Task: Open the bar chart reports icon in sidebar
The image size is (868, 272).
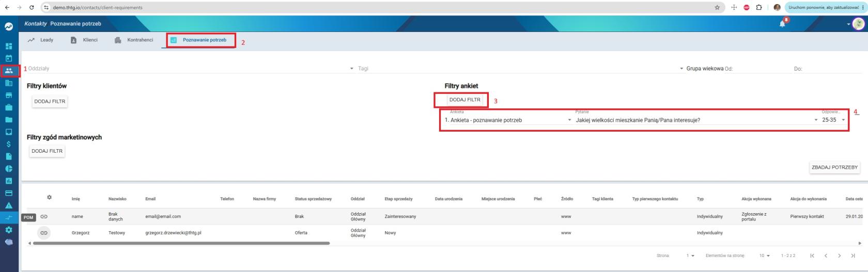Action: coord(9,181)
